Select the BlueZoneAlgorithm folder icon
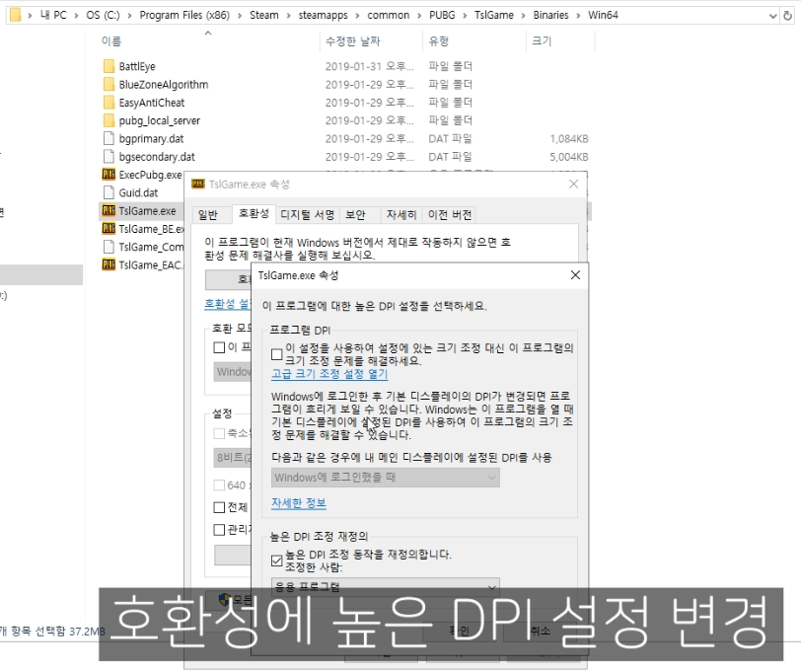This screenshot has width=801, height=672. click(x=109, y=84)
